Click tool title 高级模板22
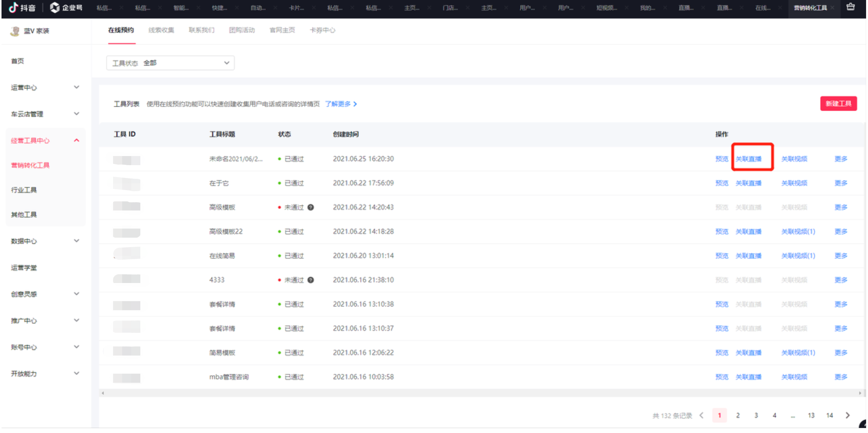This screenshot has height=433, width=868. click(226, 232)
